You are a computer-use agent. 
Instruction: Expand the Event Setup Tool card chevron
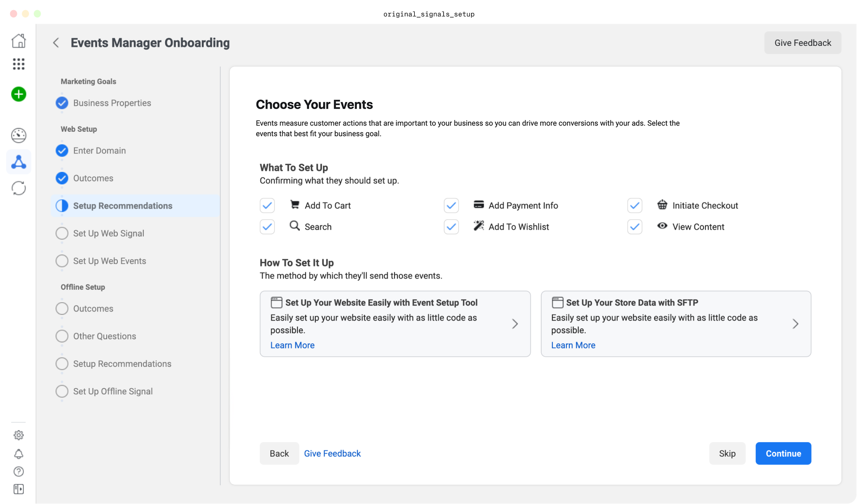pyautogui.click(x=515, y=324)
